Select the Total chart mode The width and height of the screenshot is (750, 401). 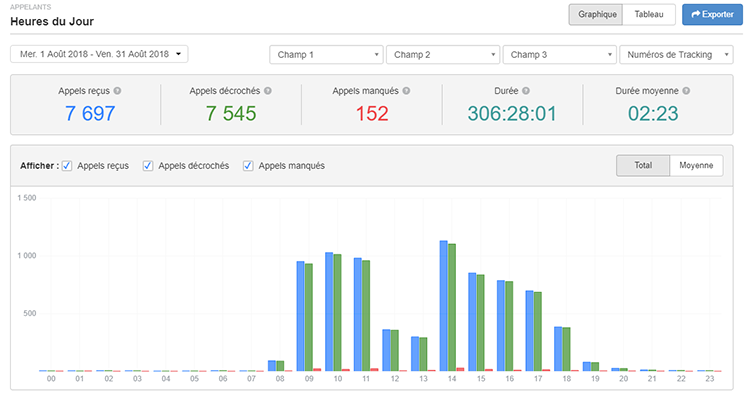[642, 165]
